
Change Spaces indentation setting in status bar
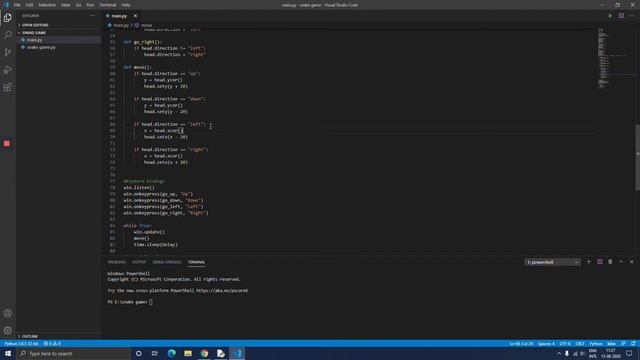click(x=546, y=344)
